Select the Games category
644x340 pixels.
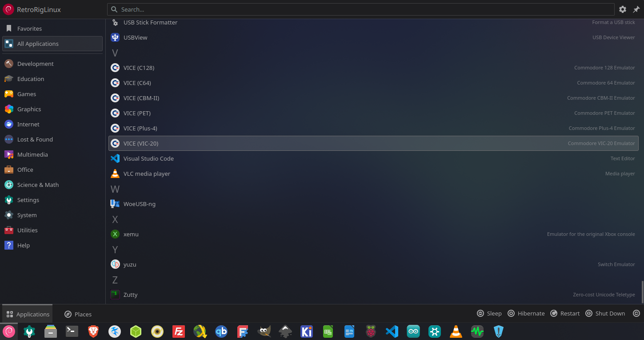[27, 94]
